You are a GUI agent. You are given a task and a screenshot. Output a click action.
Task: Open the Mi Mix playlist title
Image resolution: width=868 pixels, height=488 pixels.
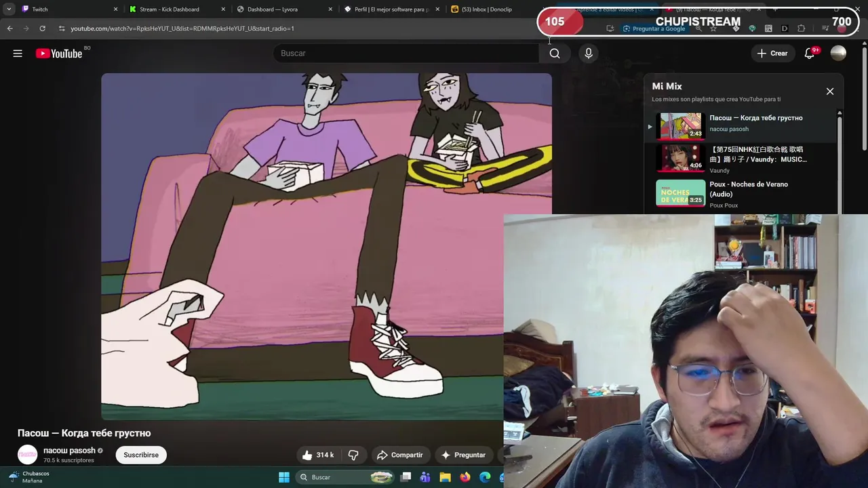pyautogui.click(x=667, y=86)
